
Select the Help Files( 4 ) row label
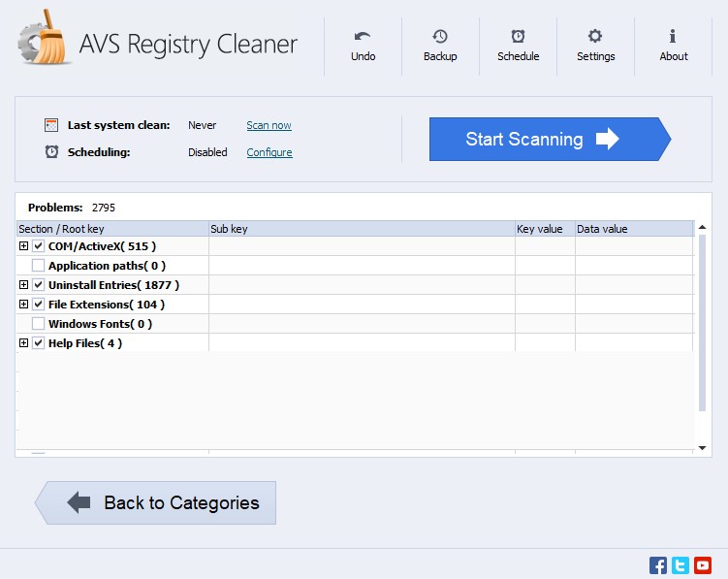(x=85, y=343)
